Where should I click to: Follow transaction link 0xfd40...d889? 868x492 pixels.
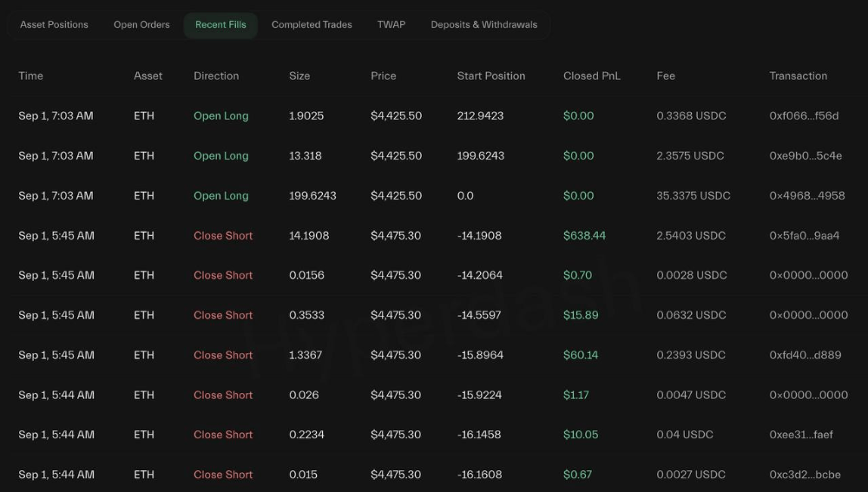805,356
